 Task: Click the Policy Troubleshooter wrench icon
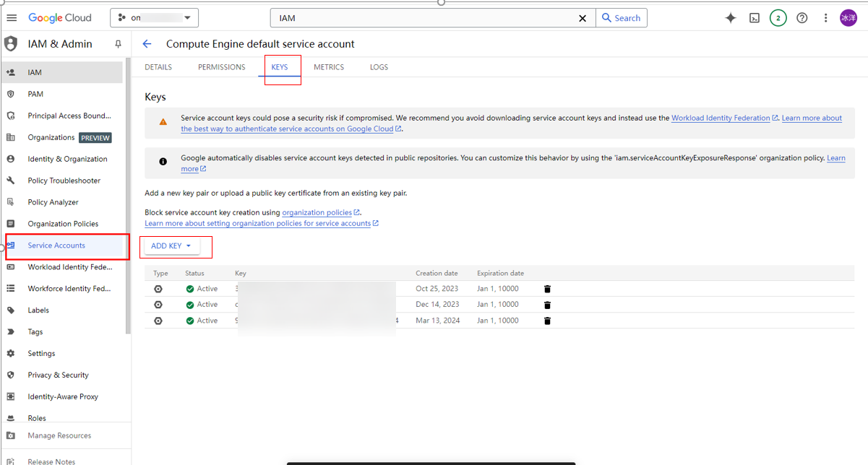coord(11,181)
